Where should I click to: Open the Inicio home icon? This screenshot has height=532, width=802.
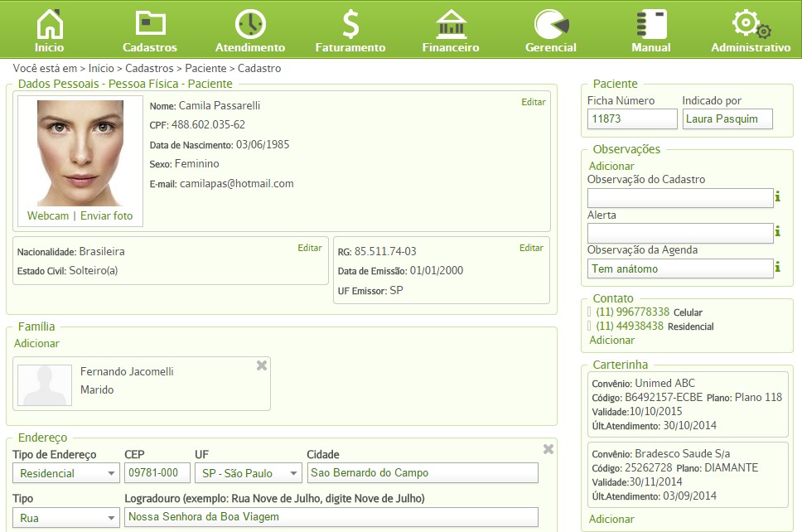pos(49,25)
